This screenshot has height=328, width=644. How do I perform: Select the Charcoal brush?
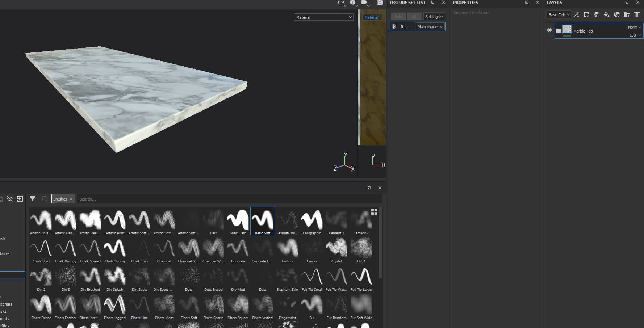(x=164, y=250)
